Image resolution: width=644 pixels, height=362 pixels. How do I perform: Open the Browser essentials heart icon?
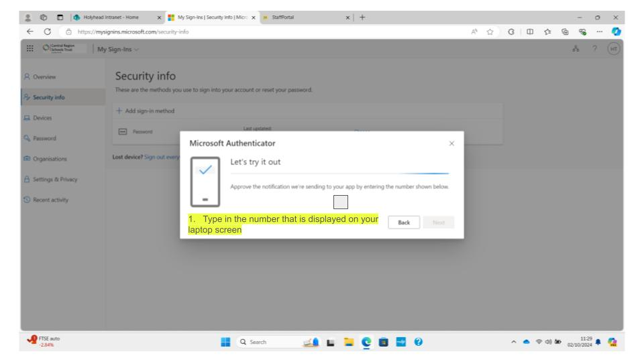point(582,32)
